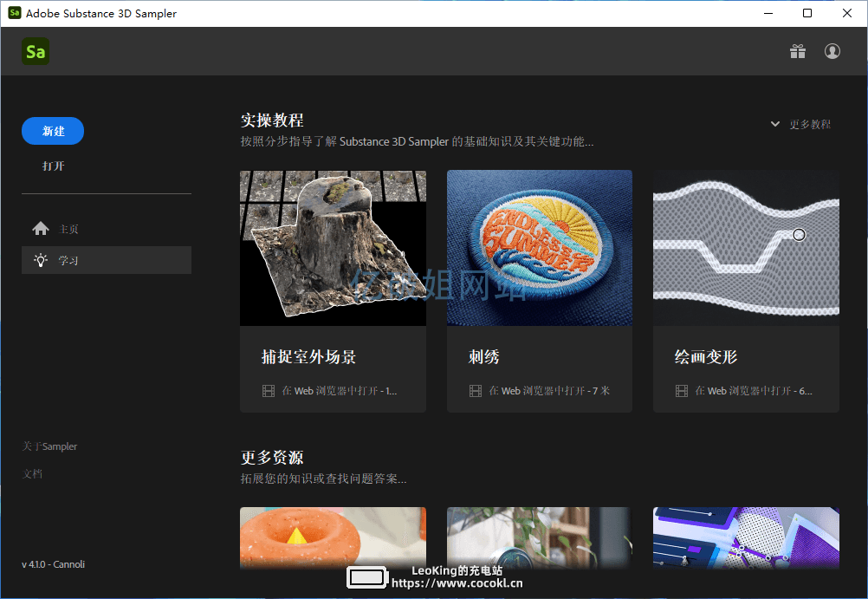868x599 pixels.
Task: Open the 关于Sampler link
Action: pos(49,446)
